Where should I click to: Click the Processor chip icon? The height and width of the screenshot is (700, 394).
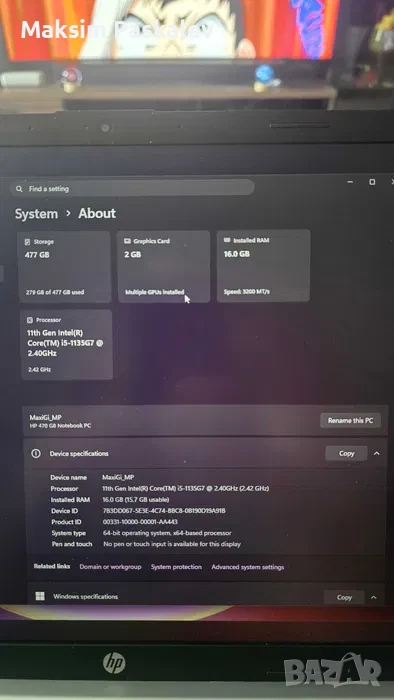click(x=30, y=320)
